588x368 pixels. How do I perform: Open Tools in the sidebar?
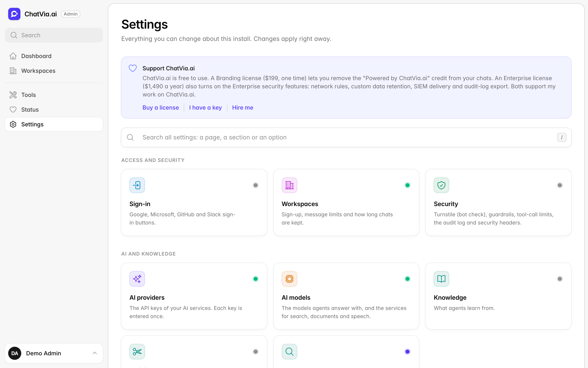[x=54, y=95]
